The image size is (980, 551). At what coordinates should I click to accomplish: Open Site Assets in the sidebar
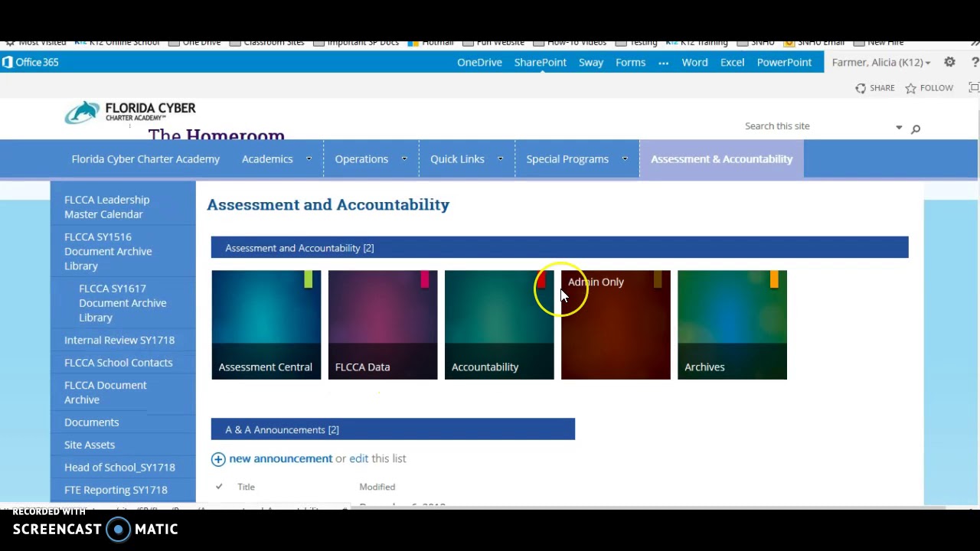[x=90, y=445]
